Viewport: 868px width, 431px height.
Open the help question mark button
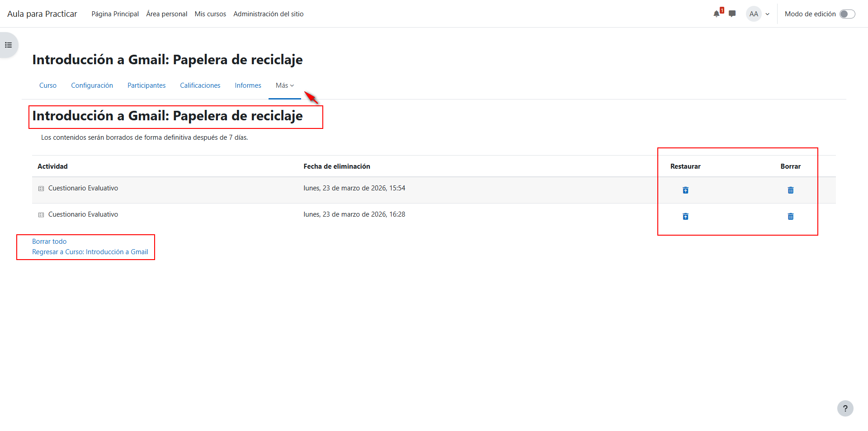point(845,408)
